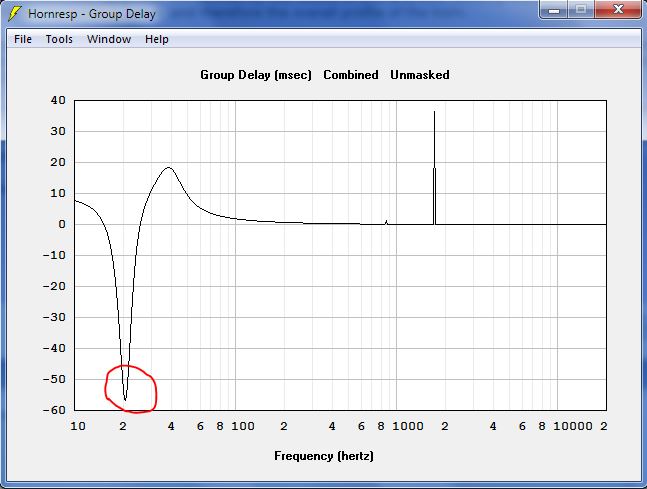Viewport: 647px width, 489px height.
Task: Open the Tools menu
Action: 59,39
